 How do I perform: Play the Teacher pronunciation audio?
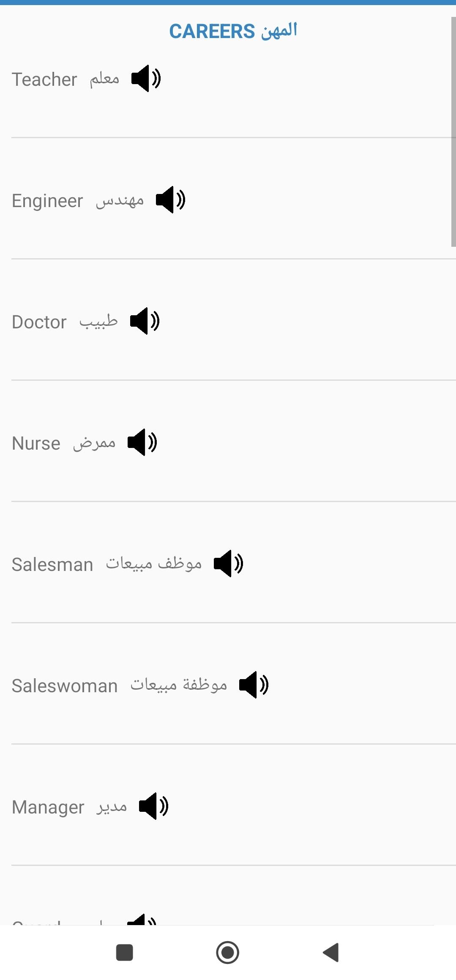click(146, 79)
